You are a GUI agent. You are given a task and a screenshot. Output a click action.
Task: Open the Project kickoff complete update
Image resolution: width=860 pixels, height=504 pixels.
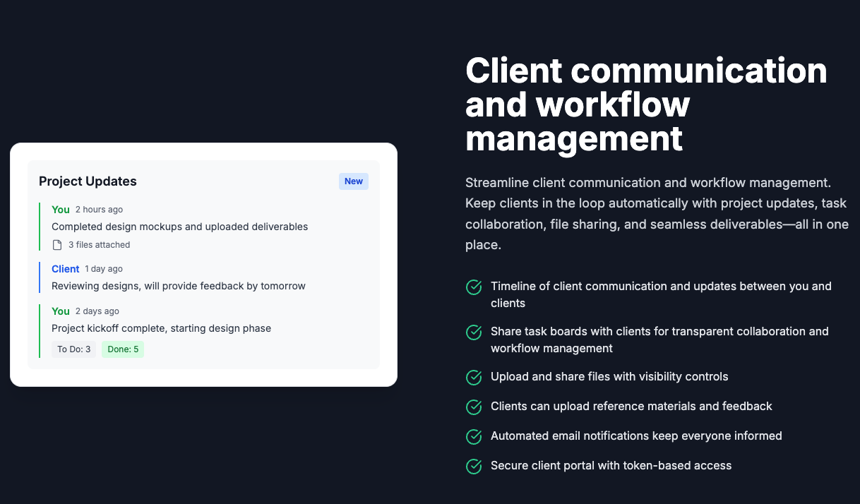(x=161, y=328)
